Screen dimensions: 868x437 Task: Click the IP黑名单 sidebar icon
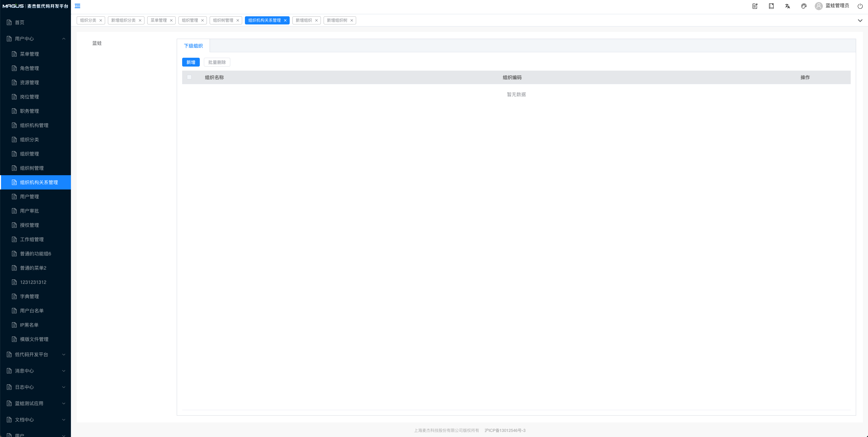tap(14, 325)
